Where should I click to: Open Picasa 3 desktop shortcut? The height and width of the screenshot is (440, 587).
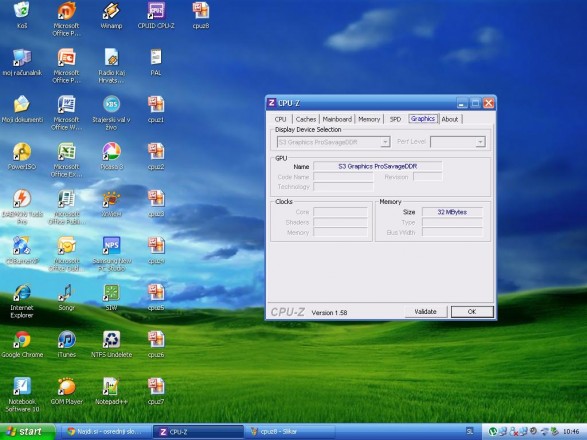[x=112, y=156]
